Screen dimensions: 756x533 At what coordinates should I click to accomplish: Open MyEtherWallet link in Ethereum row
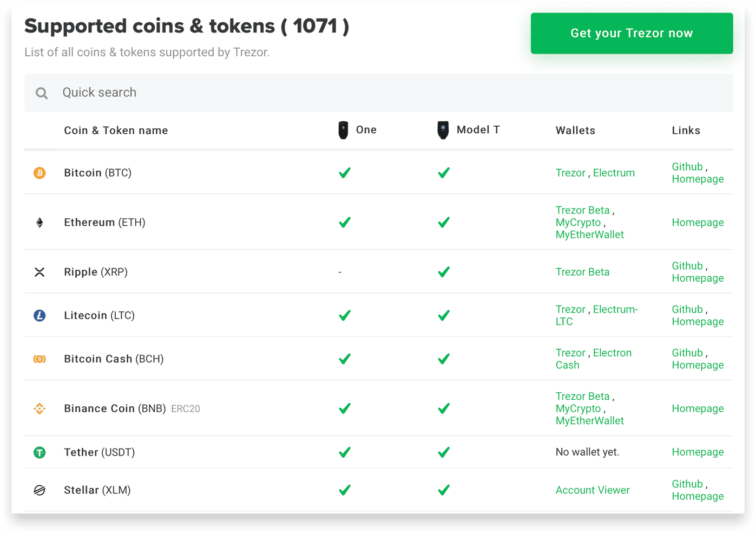(x=589, y=235)
